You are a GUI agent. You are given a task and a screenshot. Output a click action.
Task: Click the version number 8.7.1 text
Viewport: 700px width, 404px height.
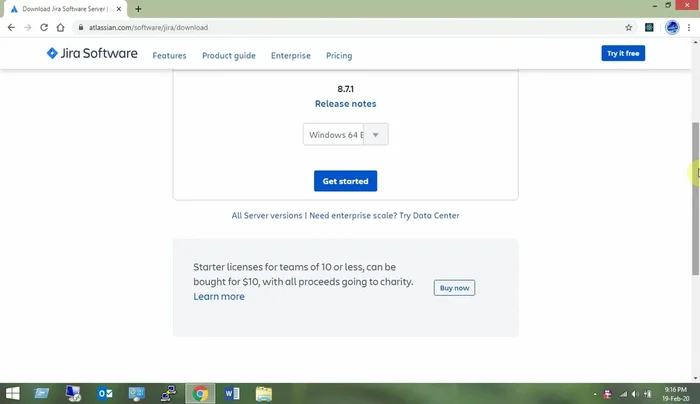click(346, 89)
